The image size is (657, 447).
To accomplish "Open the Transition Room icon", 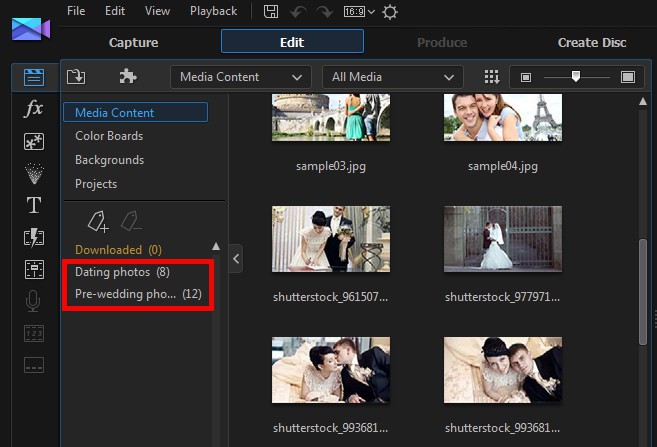I will click(x=34, y=238).
